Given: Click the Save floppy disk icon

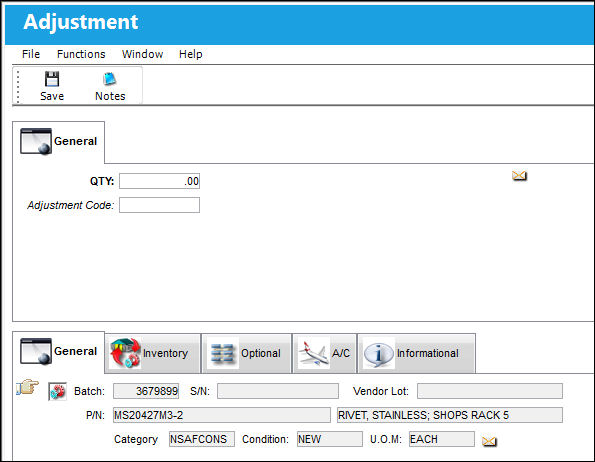Looking at the screenshot, I should [x=52, y=79].
